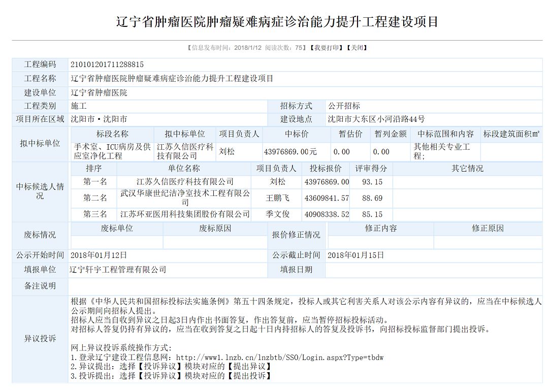Click the page title heading

tap(277, 22)
